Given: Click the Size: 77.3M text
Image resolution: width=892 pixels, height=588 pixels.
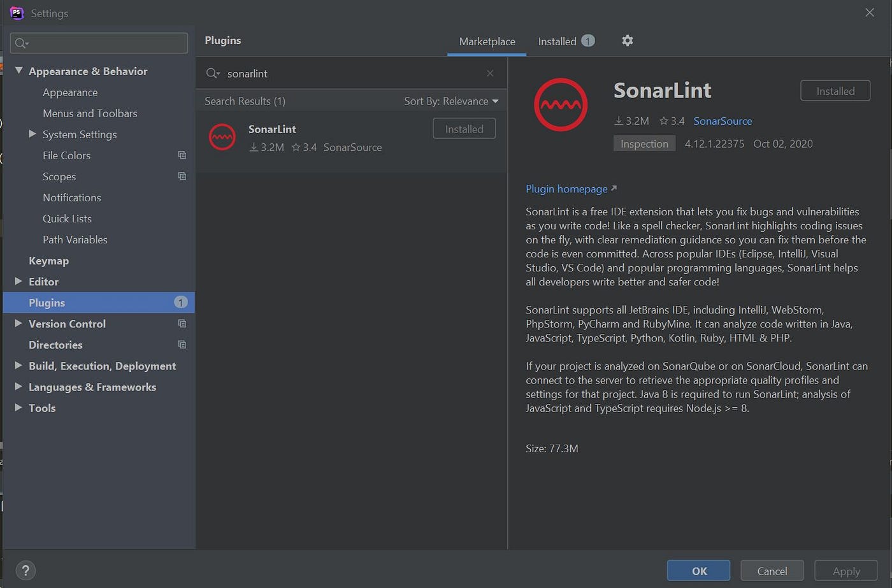Looking at the screenshot, I should 552,448.
